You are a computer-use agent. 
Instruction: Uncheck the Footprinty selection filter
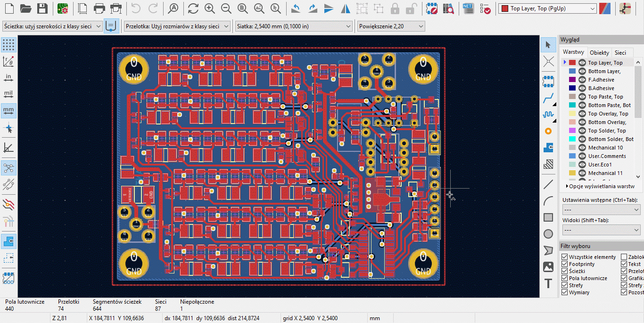(565, 264)
